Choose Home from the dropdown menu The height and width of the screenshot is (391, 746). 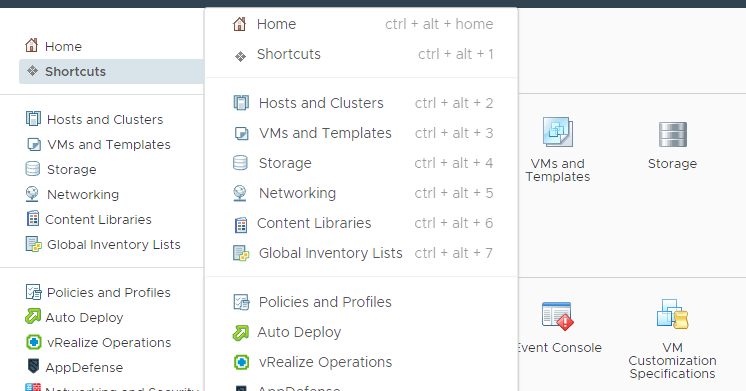click(x=363, y=24)
